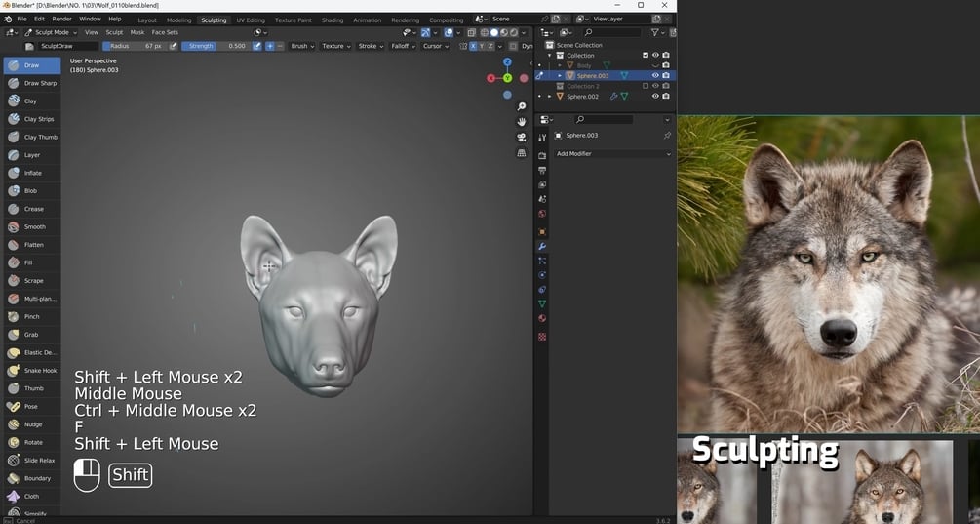Open the Add Modifier dropdown
Image resolution: width=980 pixels, height=524 pixels.
(613, 154)
